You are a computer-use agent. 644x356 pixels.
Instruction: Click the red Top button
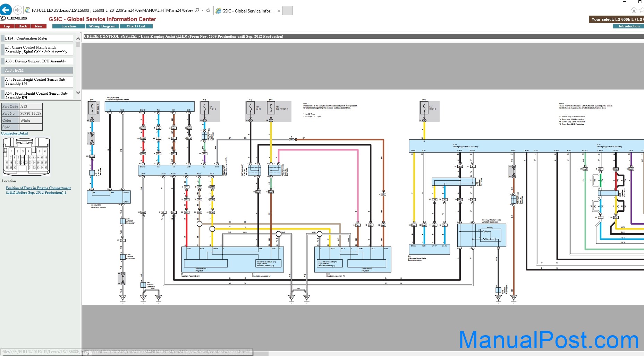7,26
